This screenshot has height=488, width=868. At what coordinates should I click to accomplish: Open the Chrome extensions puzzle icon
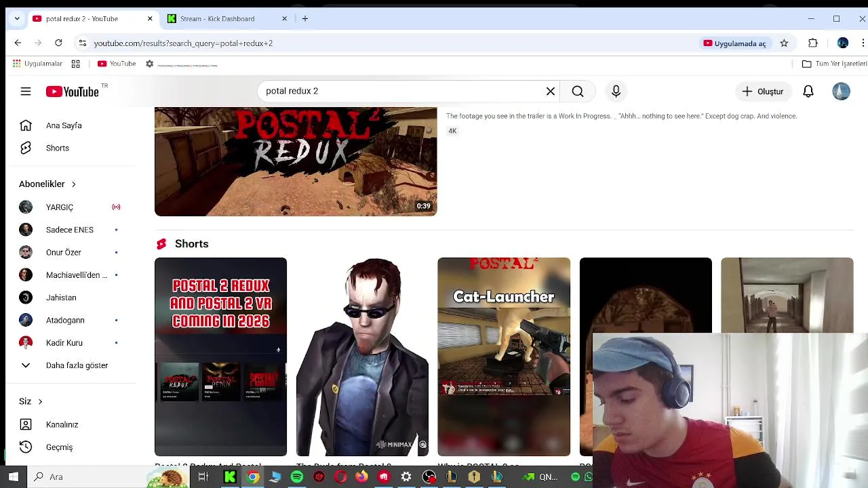[813, 43]
